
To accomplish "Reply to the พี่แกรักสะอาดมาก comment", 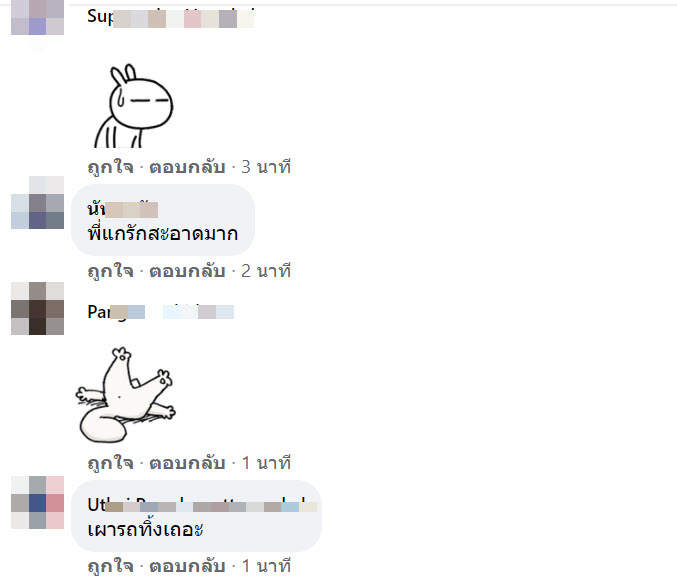I will 187,271.
